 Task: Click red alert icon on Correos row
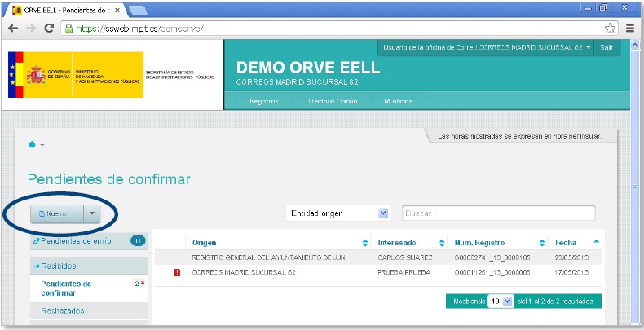[177, 272]
